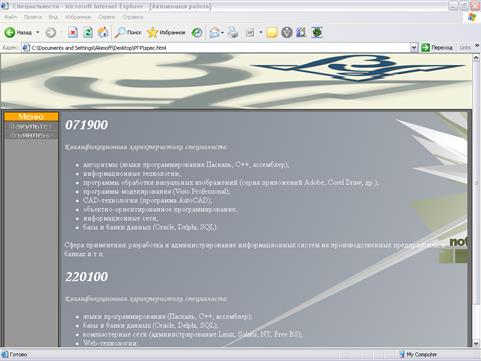The image size is (481, 361).
Task: Open History using green clock icon
Action: click(197, 32)
